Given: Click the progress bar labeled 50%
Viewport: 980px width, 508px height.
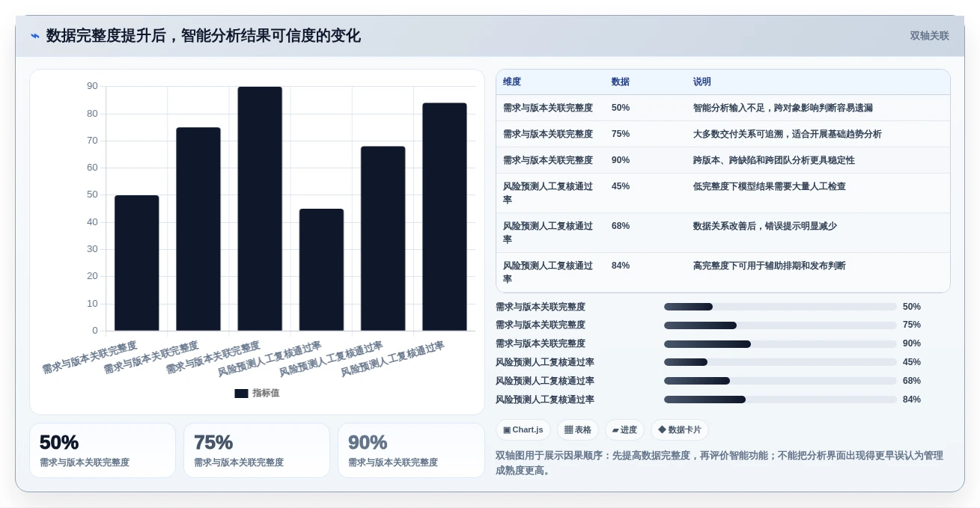Looking at the screenshot, I should [x=780, y=307].
